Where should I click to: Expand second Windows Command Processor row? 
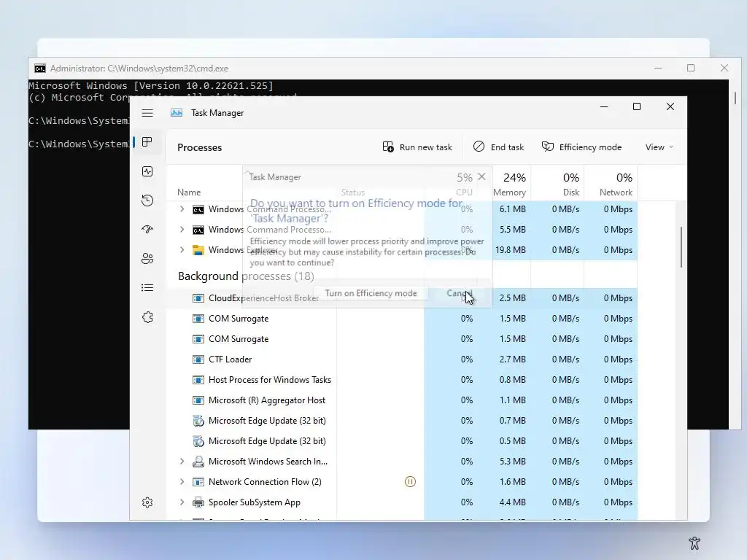[182, 230]
